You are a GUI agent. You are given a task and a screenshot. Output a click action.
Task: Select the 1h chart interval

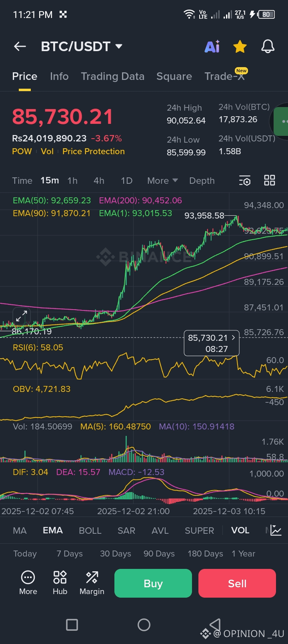(72, 181)
